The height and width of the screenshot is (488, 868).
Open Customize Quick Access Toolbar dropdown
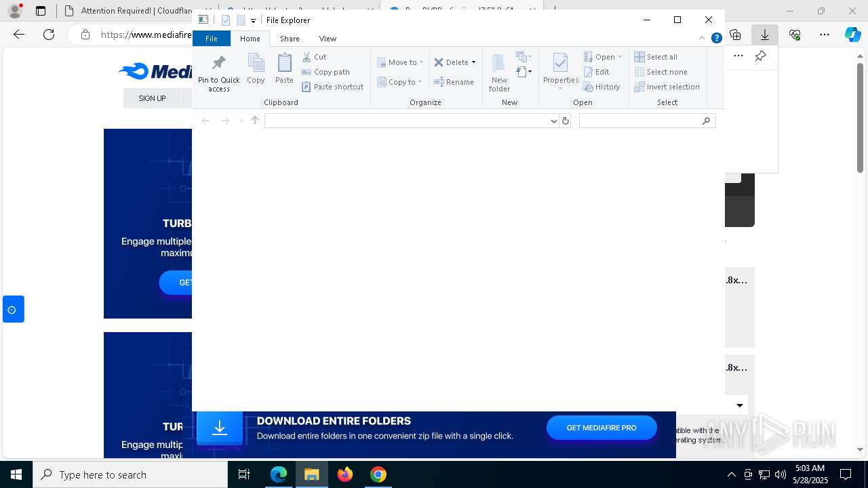[x=253, y=21]
